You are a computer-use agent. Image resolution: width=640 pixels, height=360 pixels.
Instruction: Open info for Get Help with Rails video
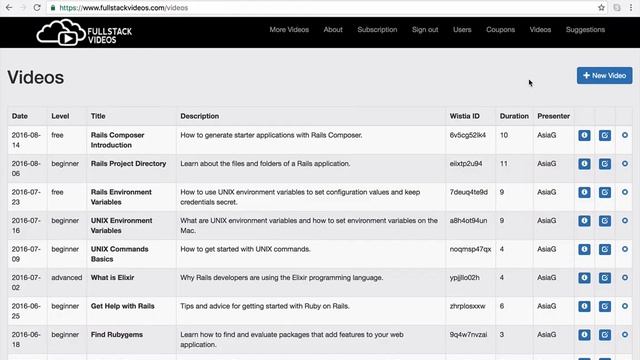coord(584,306)
